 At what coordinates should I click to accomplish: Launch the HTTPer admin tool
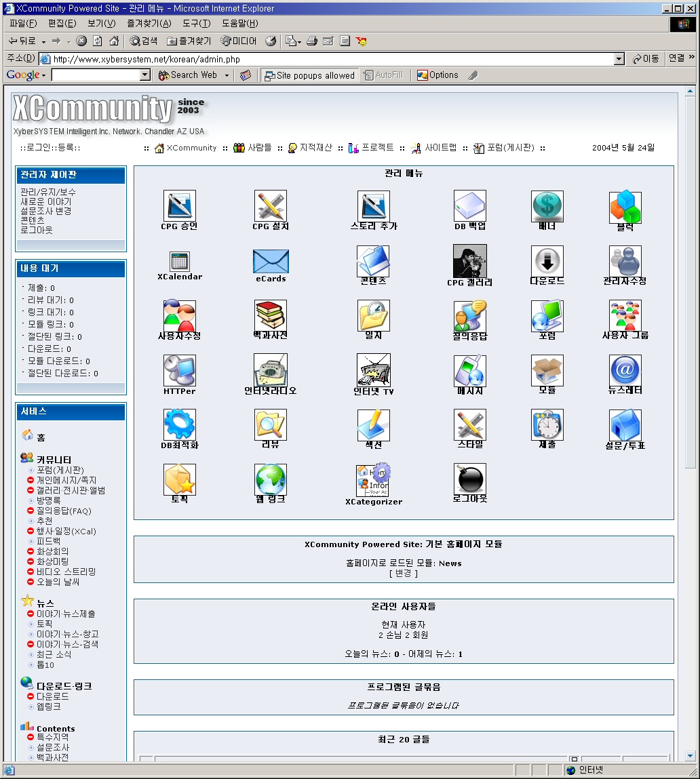(180, 370)
